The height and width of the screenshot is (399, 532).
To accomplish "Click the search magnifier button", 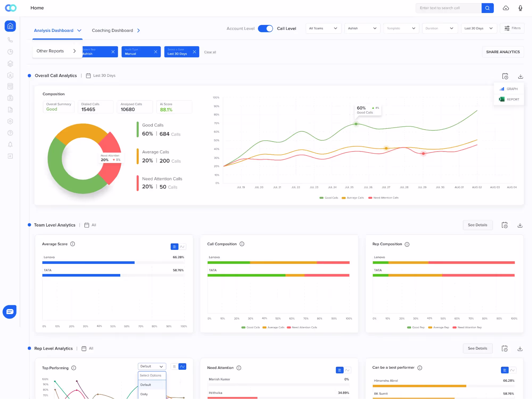I will (x=487, y=8).
